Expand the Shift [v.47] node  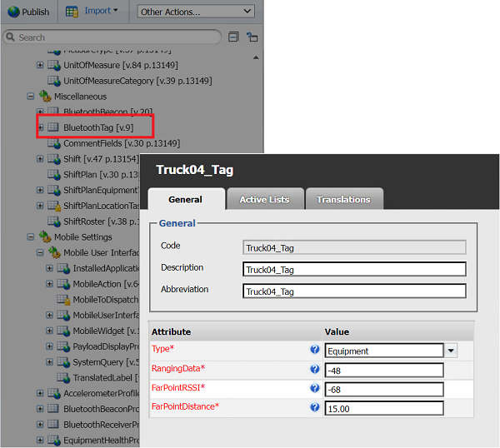pyautogui.click(x=40, y=159)
